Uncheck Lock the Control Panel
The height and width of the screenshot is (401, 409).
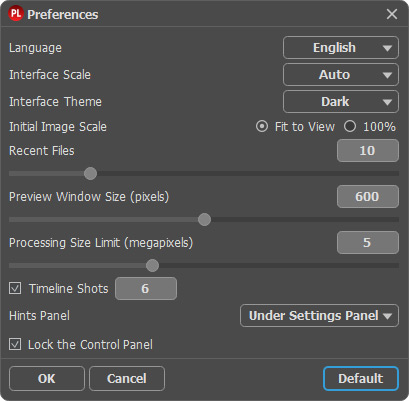coord(15,344)
